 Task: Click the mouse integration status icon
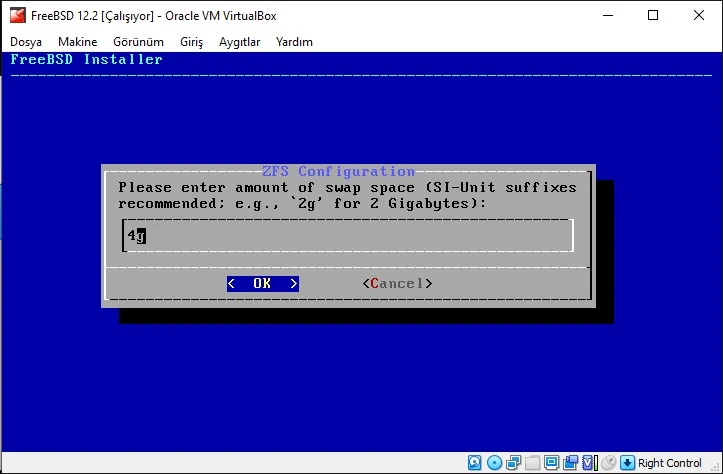click(x=609, y=462)
